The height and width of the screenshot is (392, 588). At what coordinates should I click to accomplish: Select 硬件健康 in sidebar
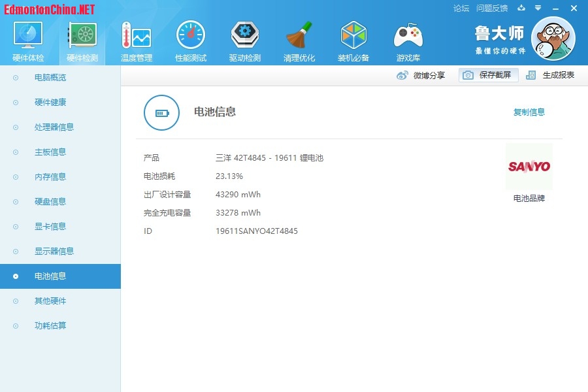point(60,103)
